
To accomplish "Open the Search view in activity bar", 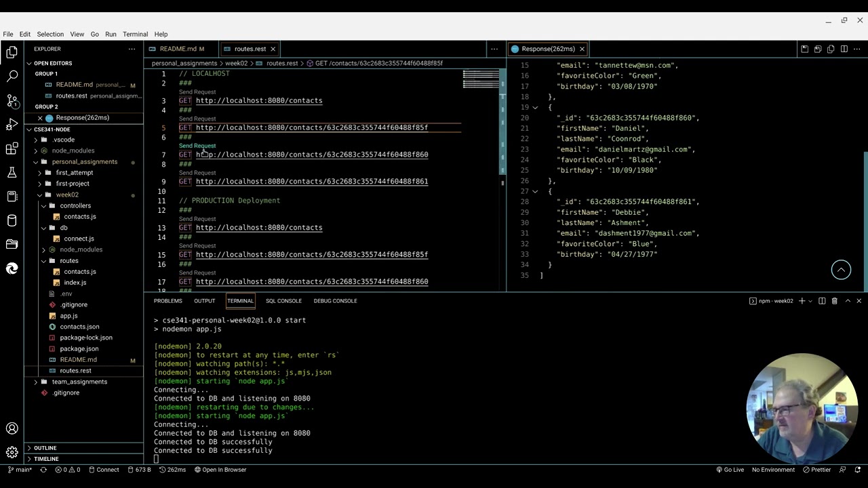I will pos(12,76).
